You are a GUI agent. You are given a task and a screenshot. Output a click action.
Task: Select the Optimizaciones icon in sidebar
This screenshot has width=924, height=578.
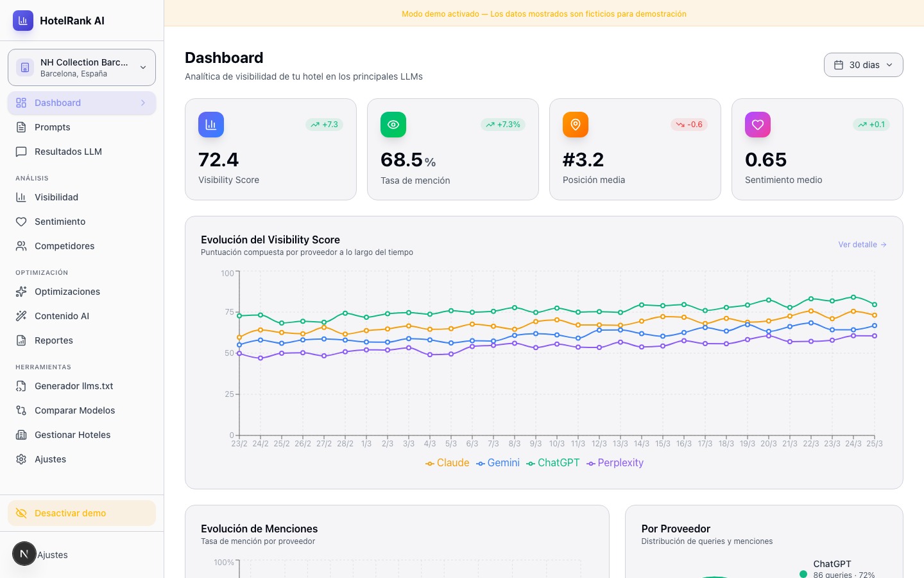click(x=21, y=292)
